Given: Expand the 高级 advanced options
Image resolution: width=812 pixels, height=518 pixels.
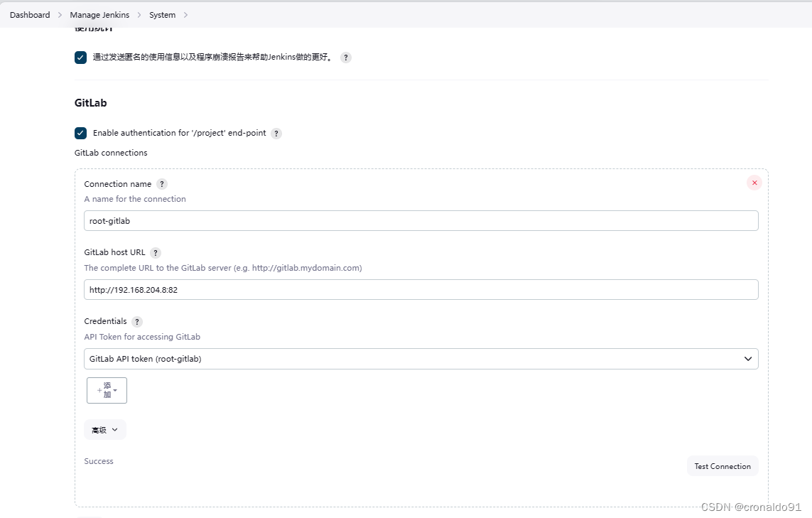Looking at the screenshot, I should [x=105, y=430].
